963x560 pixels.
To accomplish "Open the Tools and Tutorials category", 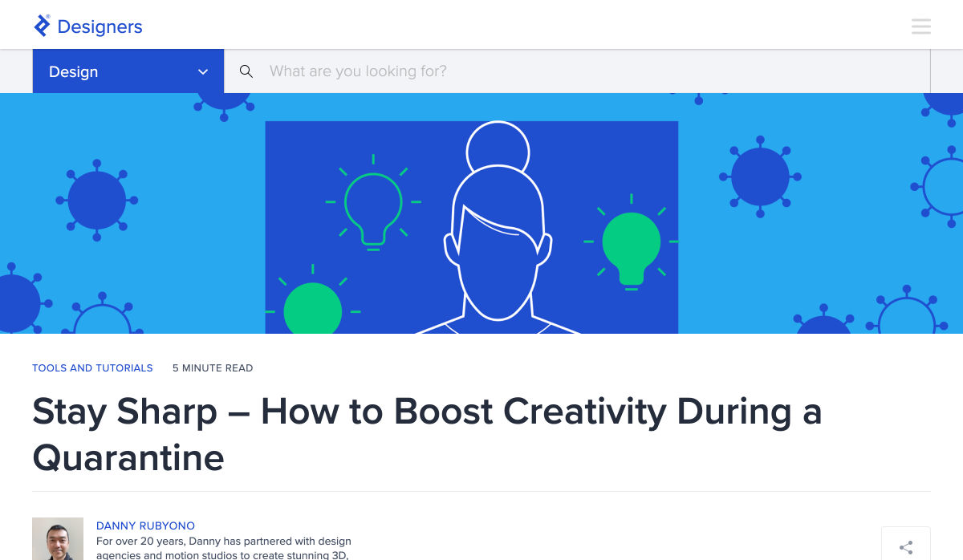I will (x=92, y=368).
